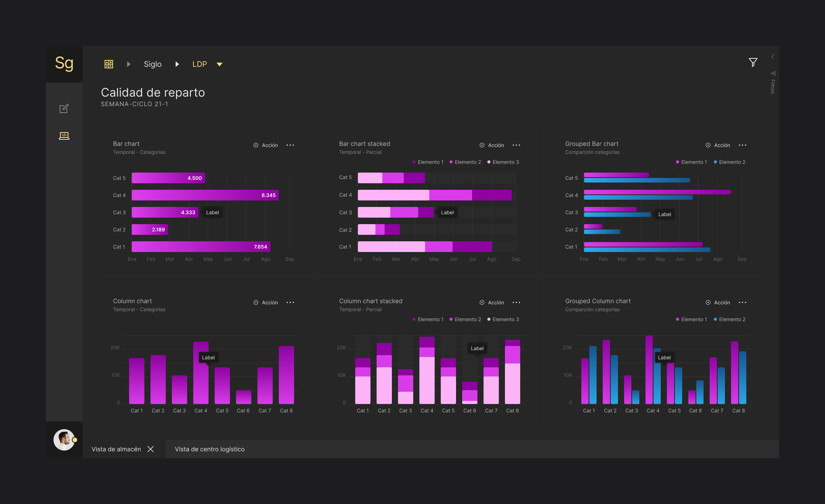Click Acción on Grouped Column chart card
The width and height of the screenshot is (825, 504).
coord(718,302)
